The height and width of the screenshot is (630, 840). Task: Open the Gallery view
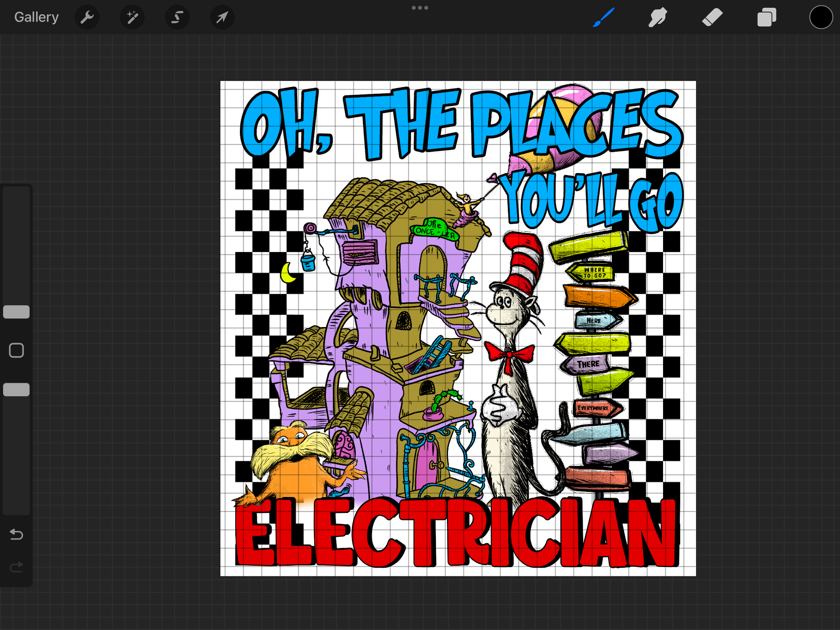click(x=36, y=17)
